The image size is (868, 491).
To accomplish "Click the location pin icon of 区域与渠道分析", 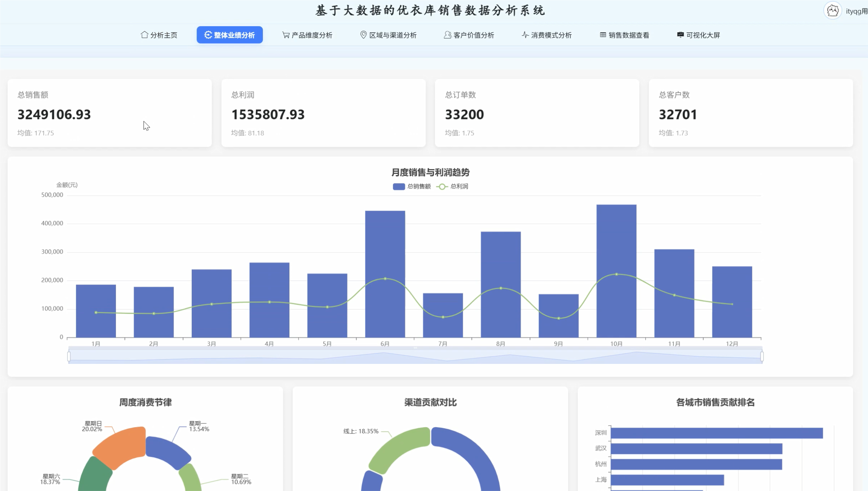I will coord(363,35).
